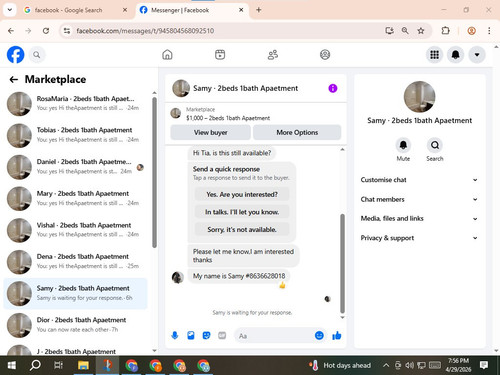The width and height of the screenshot is (500, 375).
Task: Click View buyer button
Action: click(x=210, y=132)
